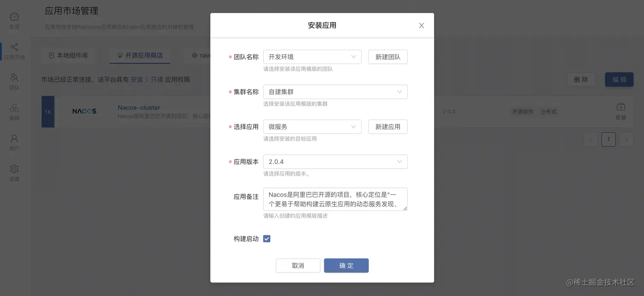
Task: Click the 新建应用 button
Action: (388, 127)
